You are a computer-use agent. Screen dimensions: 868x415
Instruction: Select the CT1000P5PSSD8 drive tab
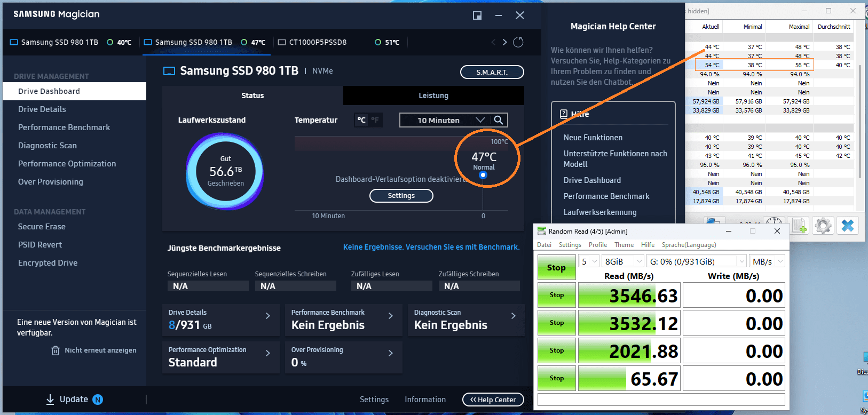[338, 42]
